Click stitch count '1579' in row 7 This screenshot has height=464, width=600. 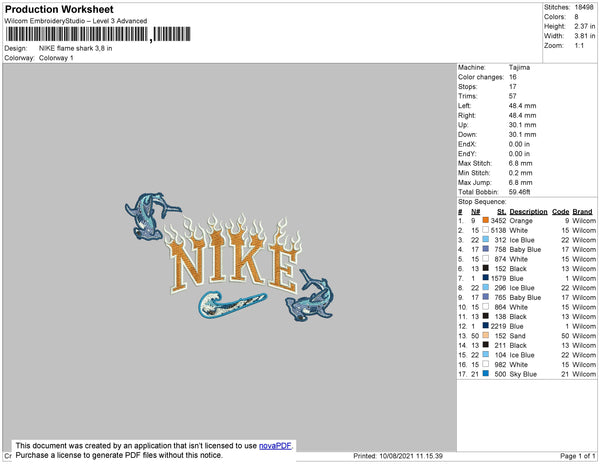click(499, 278)
